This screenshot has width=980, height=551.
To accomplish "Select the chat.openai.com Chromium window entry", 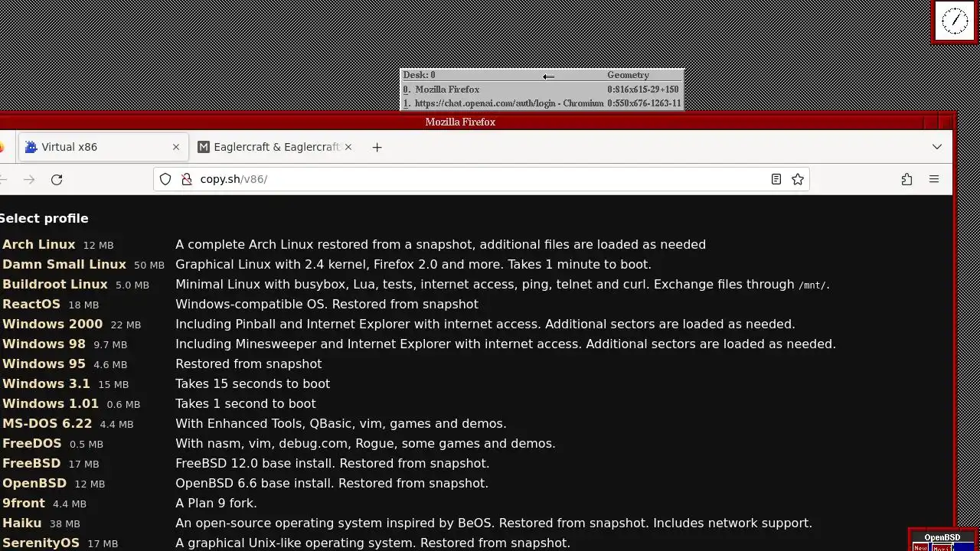I will pos(541,103).
